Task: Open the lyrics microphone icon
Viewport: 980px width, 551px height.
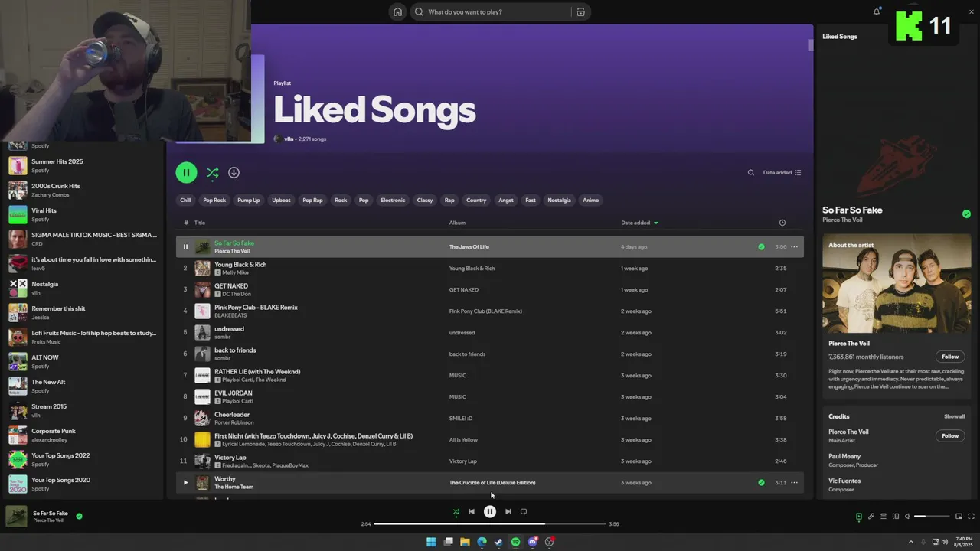Action: pos(871,516)
